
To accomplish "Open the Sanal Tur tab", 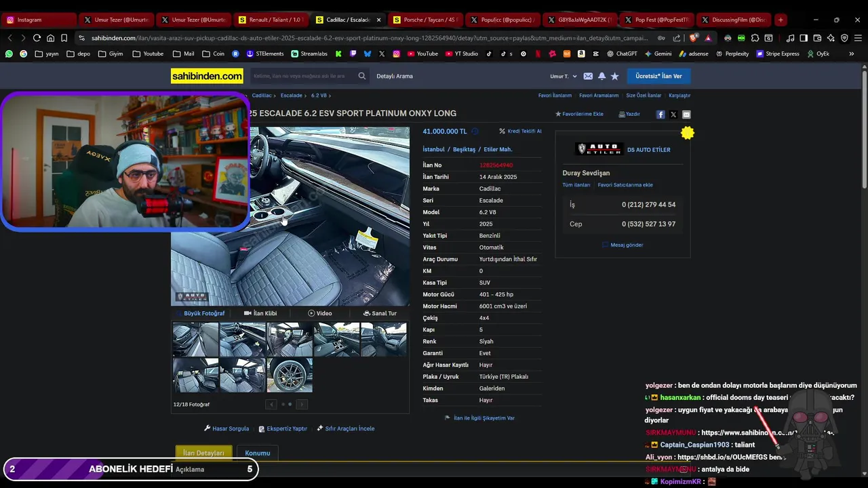I will [x=380, y=313].
